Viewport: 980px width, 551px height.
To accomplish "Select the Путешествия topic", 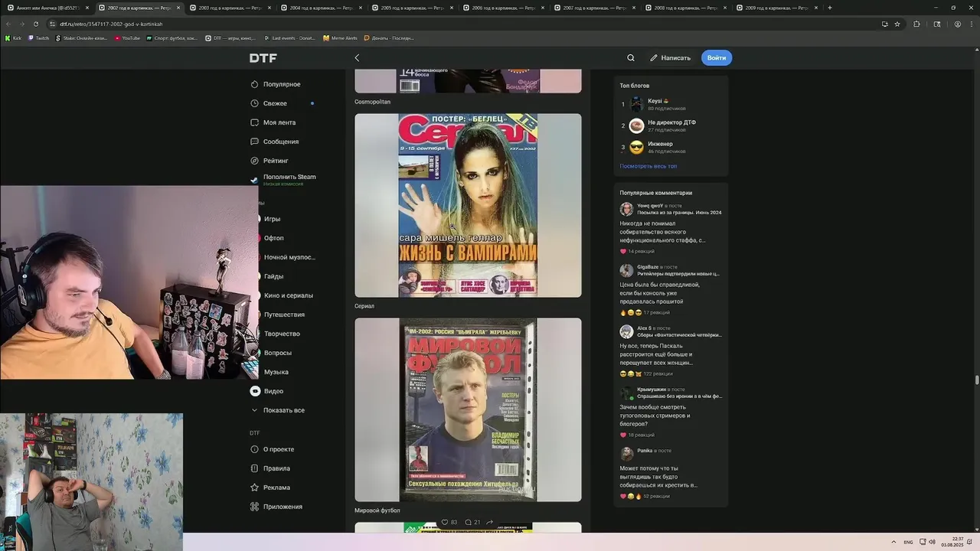I will pyautogui.click(x=284, y=315).
